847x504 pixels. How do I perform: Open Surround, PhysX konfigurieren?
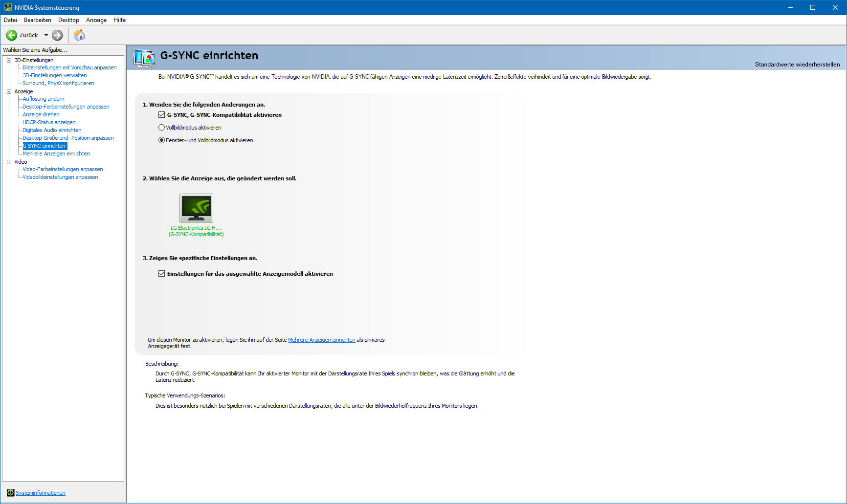58,83
